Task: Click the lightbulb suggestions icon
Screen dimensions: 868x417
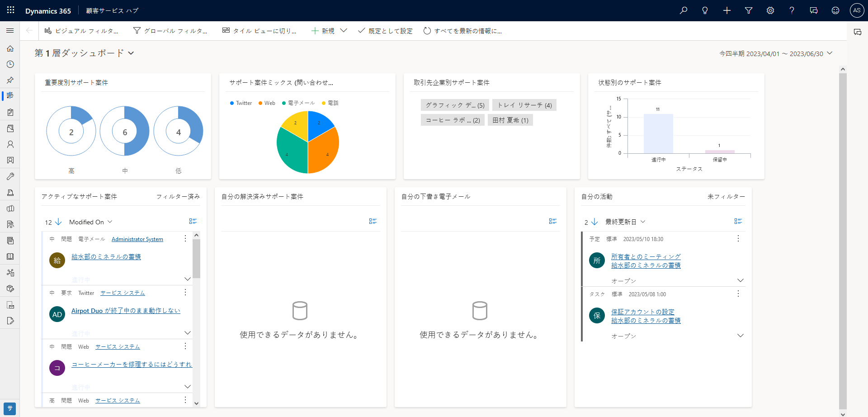Action: pyautogui.click(x=705, y=10)
